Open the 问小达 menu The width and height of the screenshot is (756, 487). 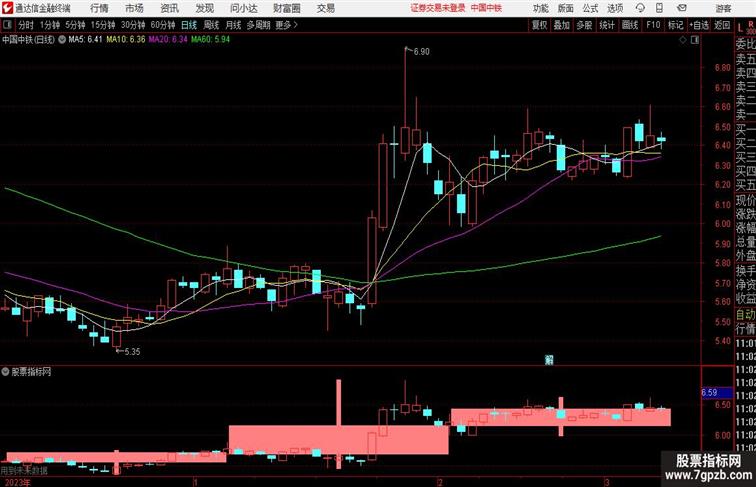(244, 8)
